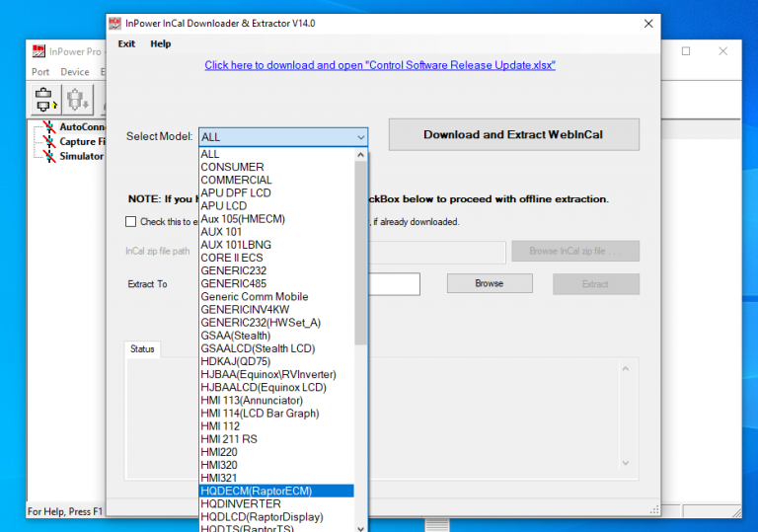Pick HMI 113(Annunciator) entry
Image resolution: width=758 pixels, height=532 pixels.
coord(276,401)
